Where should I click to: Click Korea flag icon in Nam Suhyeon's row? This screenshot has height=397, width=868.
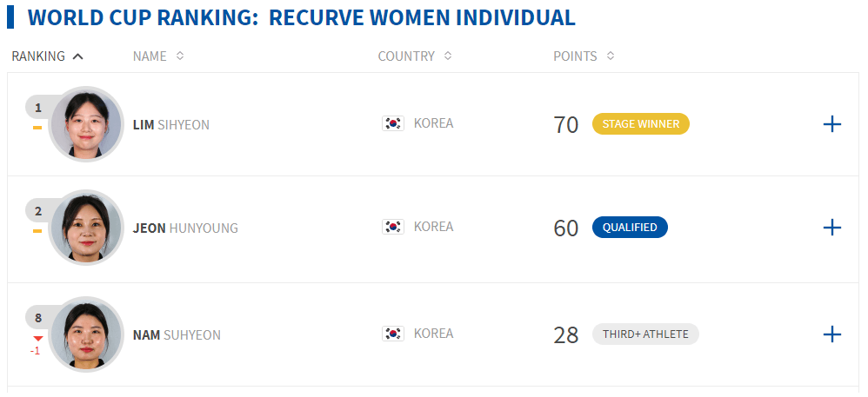click(x=393, y=334)
